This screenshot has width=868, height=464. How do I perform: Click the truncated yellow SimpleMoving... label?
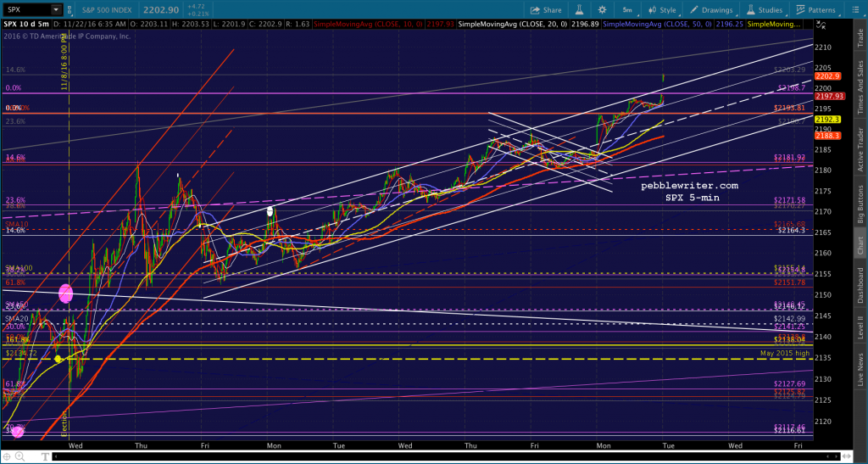pyautogui.click(x=774, y=25)
